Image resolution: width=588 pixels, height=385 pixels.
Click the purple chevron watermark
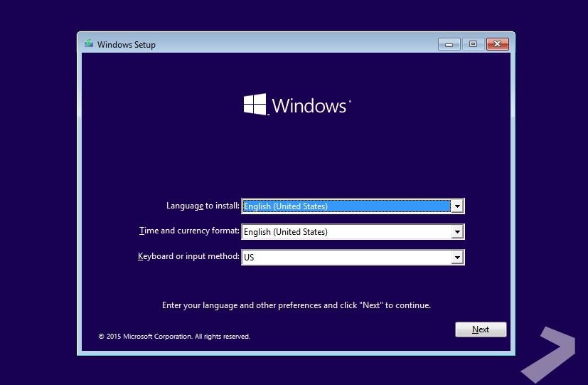coord(548,353)
